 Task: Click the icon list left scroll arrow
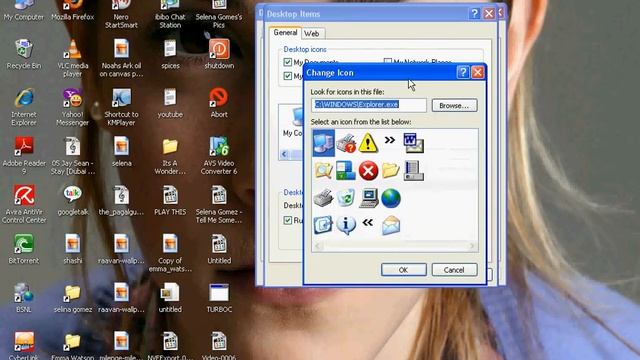[x=318, y=246]
